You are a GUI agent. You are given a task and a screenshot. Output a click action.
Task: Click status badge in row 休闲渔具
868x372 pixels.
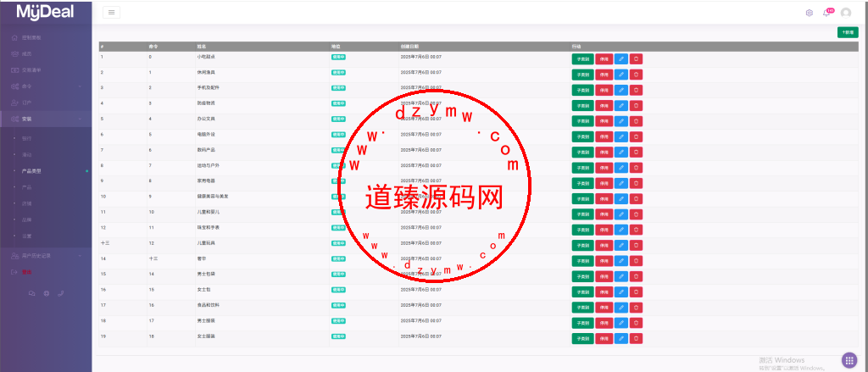pyautogui.click(x=338, y=72)
